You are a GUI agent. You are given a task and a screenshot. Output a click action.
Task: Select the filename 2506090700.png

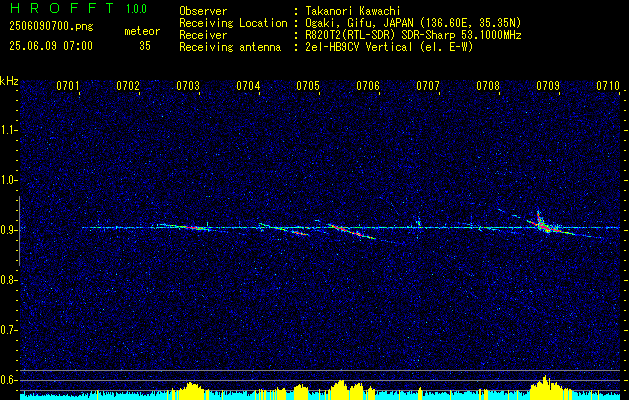(x=51, y=27)
